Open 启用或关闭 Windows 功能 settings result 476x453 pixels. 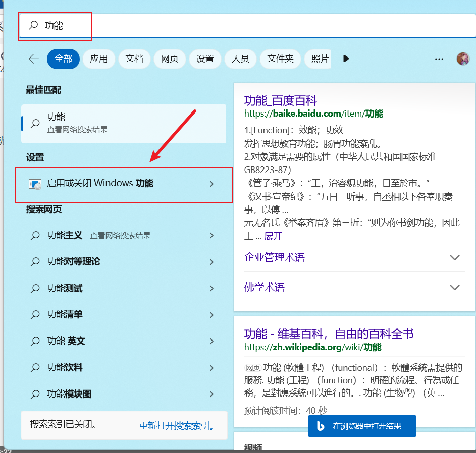pyautogui.click(x=124, y=184)
